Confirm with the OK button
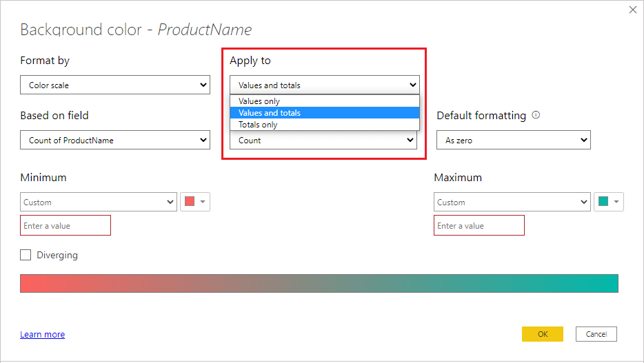644x363 pixels. pyautogui.click(x=543, y=334)
